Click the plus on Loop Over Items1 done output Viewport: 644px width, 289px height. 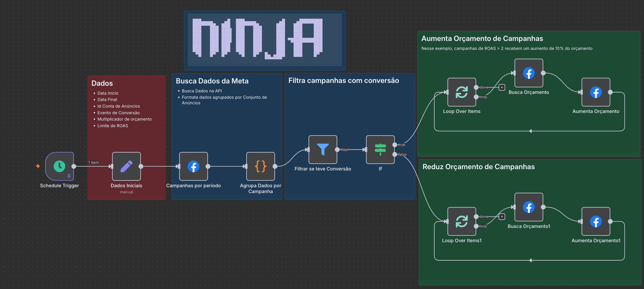pos(501,216)
